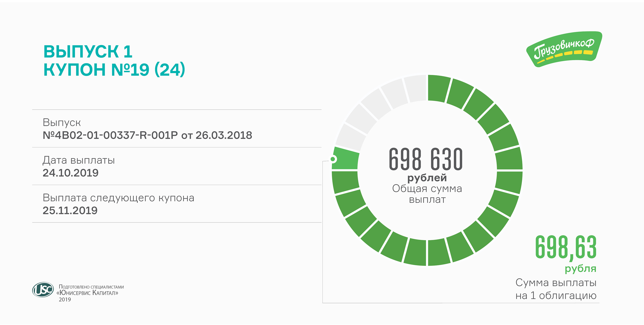644x325 pixels.
Task: Click the Выпуск label
Action: [x=62, y=123]
